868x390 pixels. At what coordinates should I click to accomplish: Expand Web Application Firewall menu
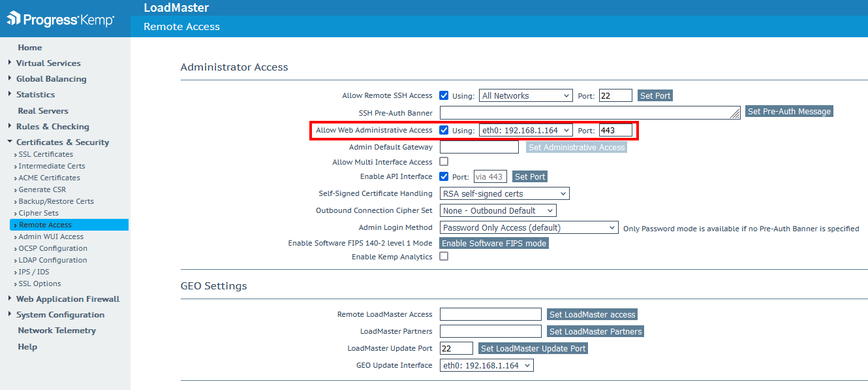point(68,299)
